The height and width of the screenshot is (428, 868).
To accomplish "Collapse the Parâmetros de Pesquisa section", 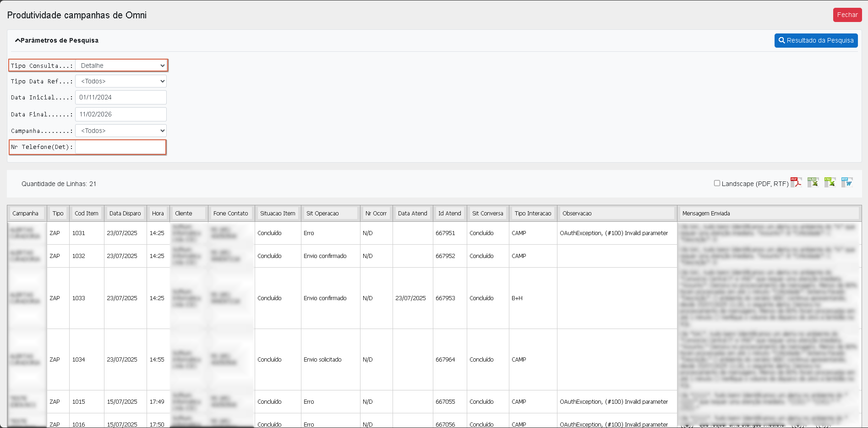I will tap(56, 40).
